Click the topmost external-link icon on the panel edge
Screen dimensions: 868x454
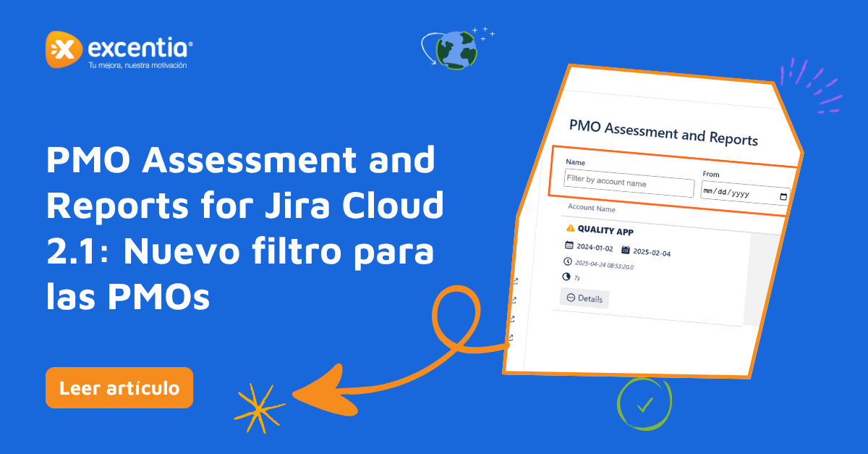click(514, 281)
